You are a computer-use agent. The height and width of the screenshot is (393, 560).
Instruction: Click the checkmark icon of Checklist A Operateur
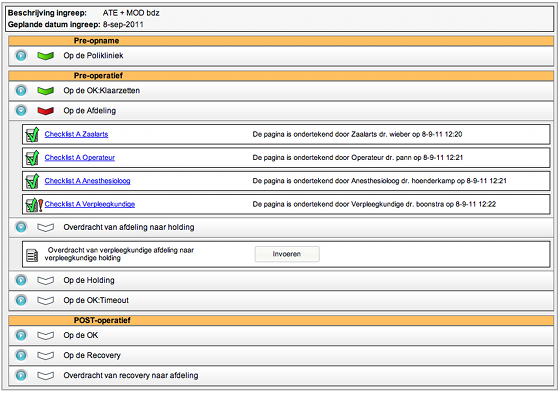point(32,158)
